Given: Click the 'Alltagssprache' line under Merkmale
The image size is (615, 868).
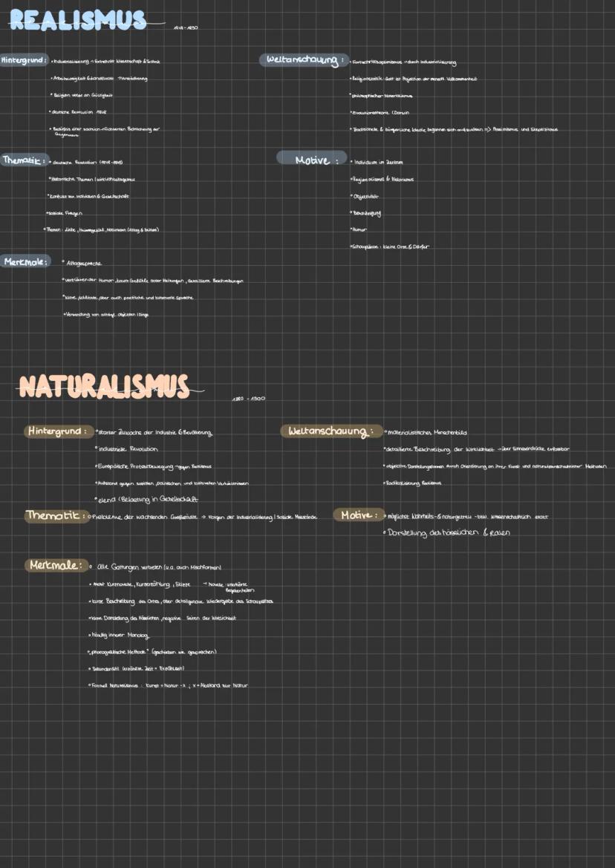Looking at the screenshot, I should [x=84, y=262].
